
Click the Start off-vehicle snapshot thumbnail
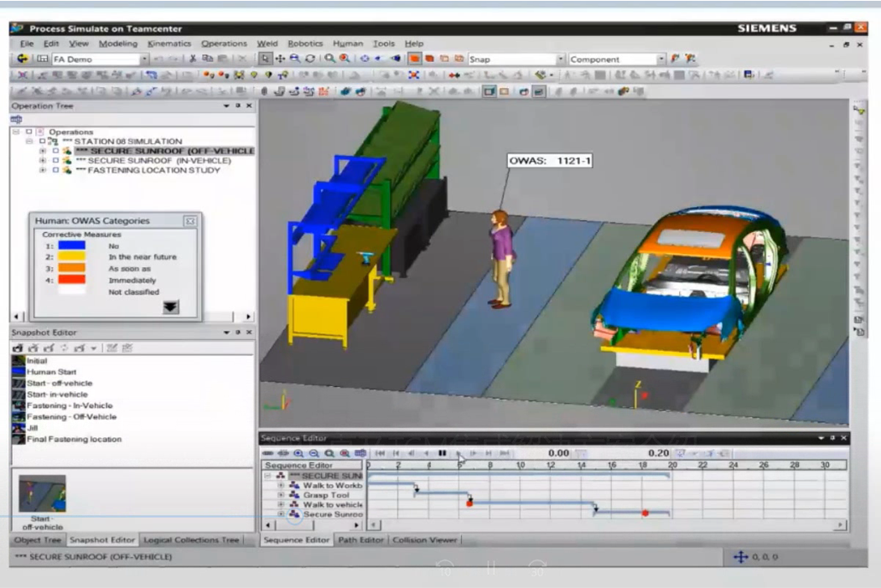point(42,493)
